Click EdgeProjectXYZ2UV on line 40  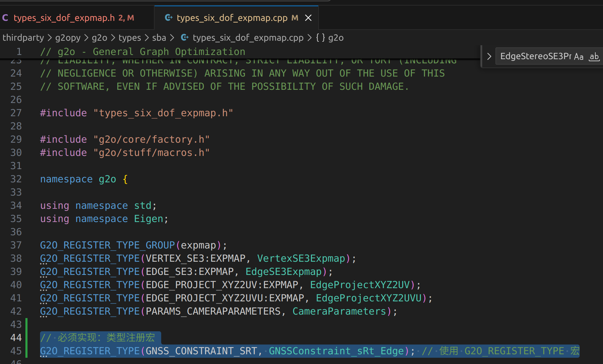click(360, 285)
